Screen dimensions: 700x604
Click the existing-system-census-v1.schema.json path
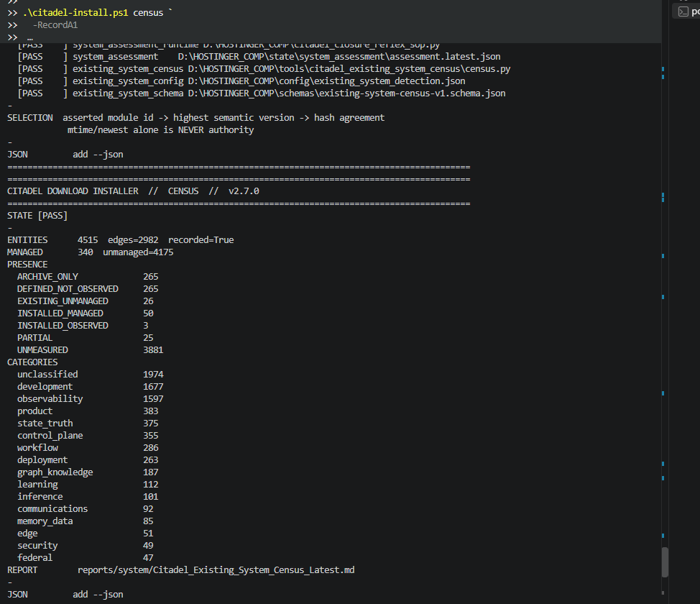pyautogui.click(x=347, y=93)
